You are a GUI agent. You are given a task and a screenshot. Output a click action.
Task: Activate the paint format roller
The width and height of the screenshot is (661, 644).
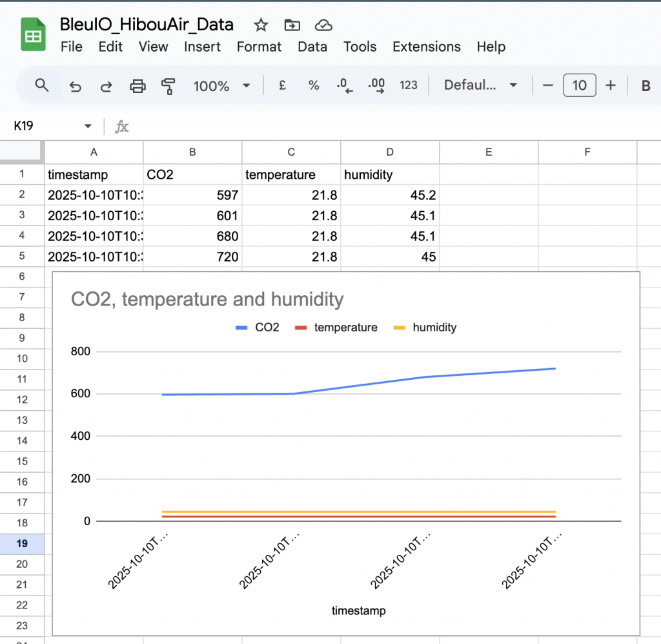point(168,86)
